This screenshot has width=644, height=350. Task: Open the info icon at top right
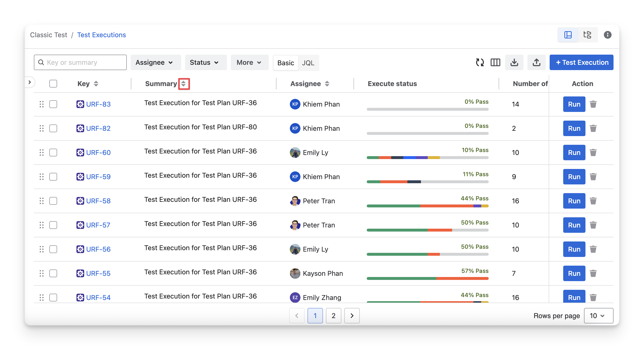pyautogui.click(x=607, y=35)
